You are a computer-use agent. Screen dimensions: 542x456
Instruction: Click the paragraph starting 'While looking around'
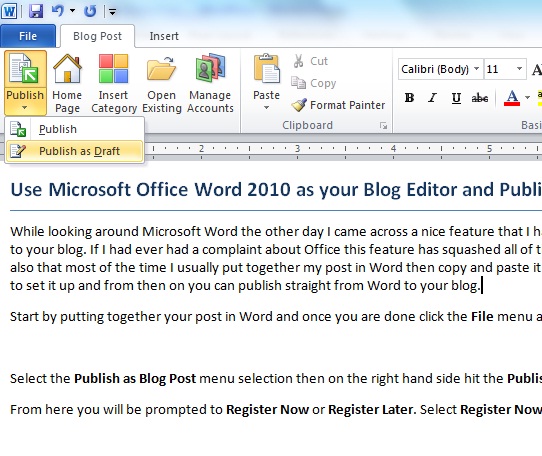pos(276,259)
